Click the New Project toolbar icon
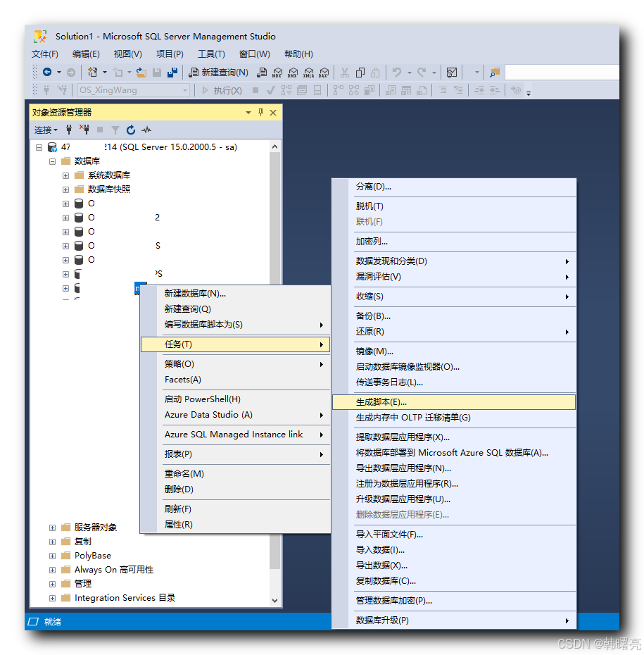 pos(93,73)
